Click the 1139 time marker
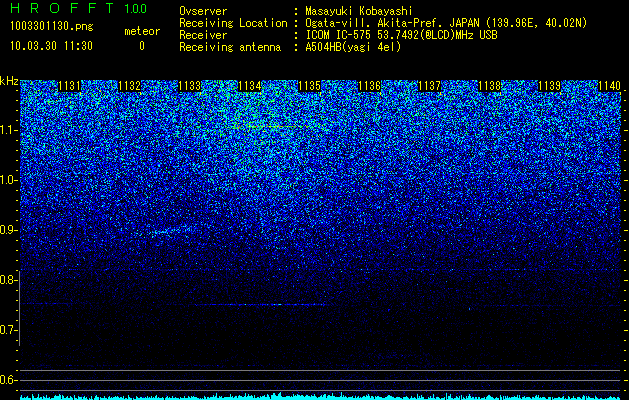 coord(549,86)
